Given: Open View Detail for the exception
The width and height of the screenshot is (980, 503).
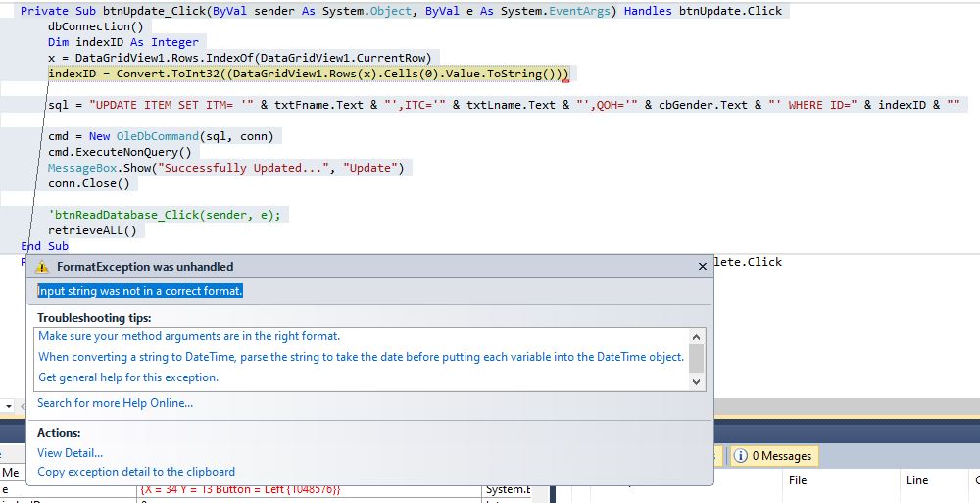Looking at the screenshot, I should (70, 453).
